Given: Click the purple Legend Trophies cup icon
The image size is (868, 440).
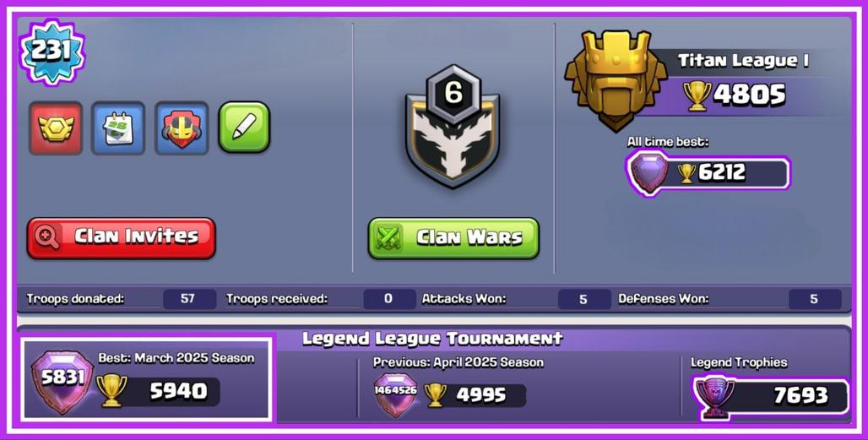Looking at the screenshot, I should (714, 396).
